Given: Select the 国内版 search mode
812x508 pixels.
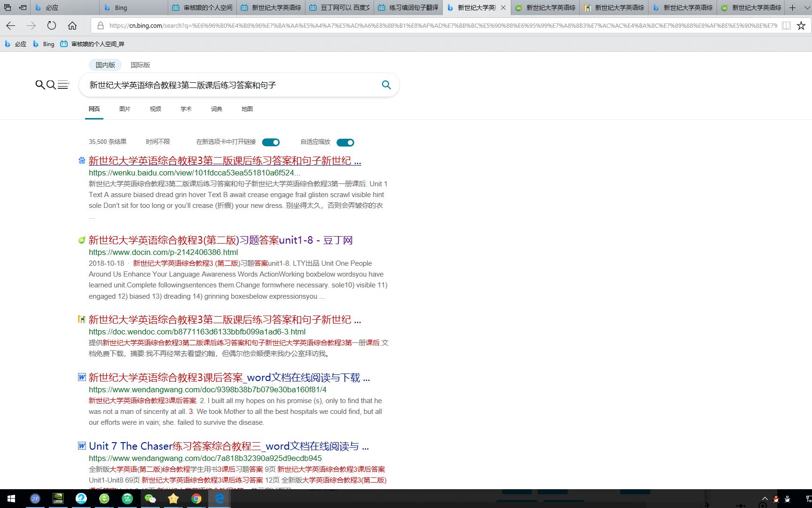Looking at the screenshot, I should tap(105, 65).
